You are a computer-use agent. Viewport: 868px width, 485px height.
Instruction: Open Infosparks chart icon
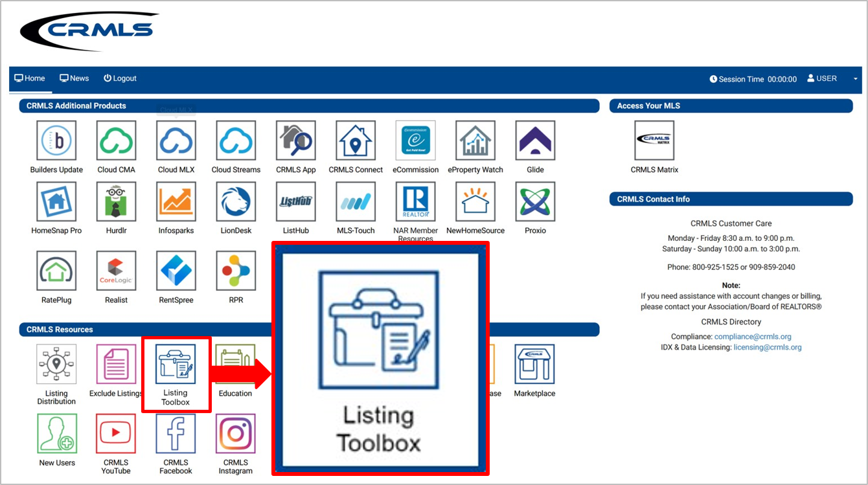[176, 201]
